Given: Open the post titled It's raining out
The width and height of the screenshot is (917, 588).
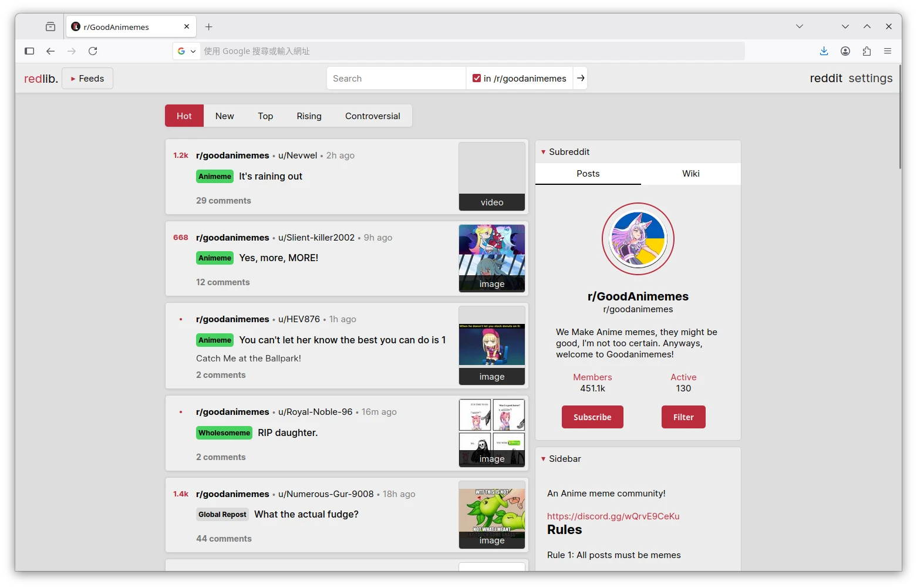Looking at the screenshot, I should coord(270,177).
